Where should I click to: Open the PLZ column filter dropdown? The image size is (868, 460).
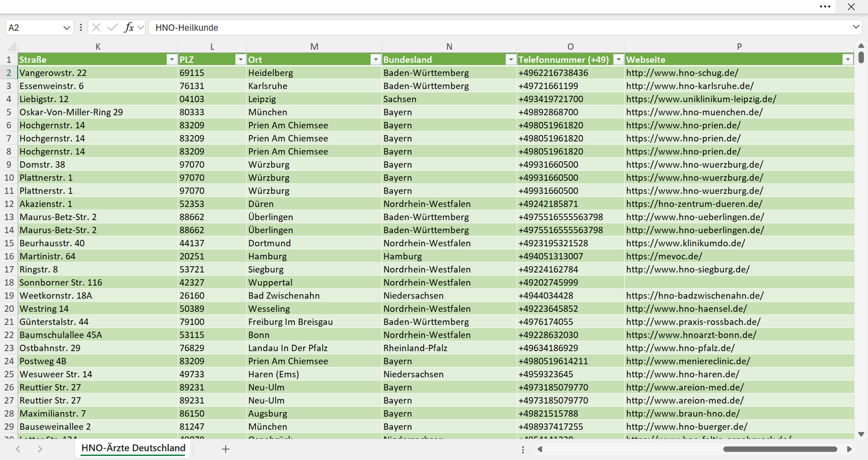point(240,59)
